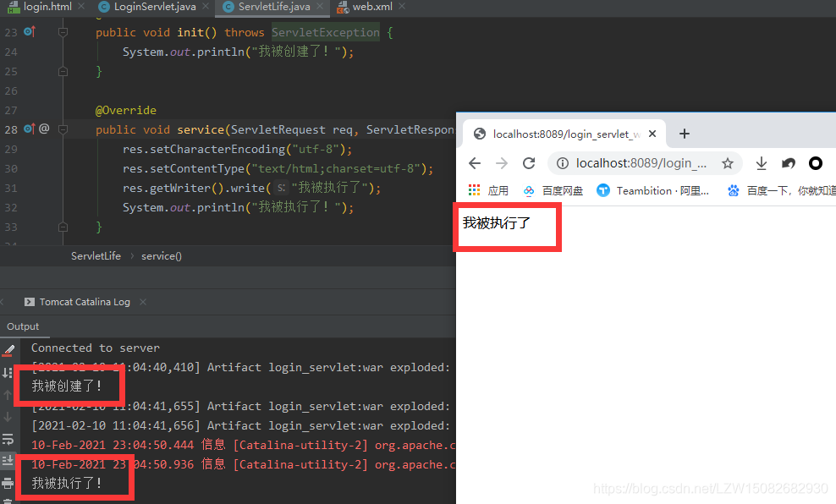Screen dimensions: 836x504
Task: Select the Output tab in the run panel
Action: 23,326
